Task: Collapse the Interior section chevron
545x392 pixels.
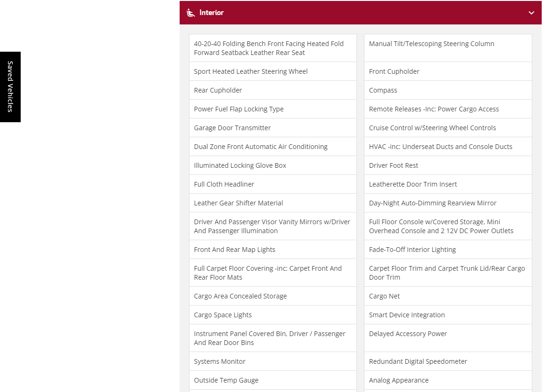Action: 531,13
